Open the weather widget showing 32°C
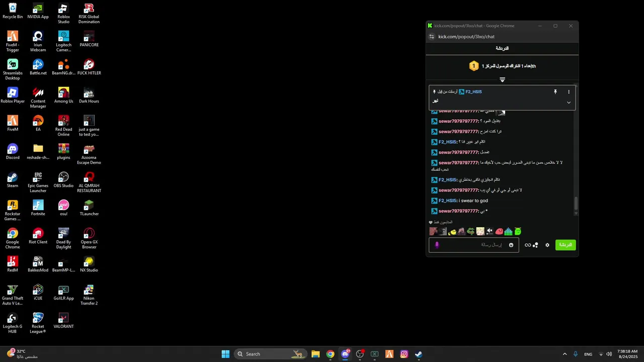Image resolution: width=644 pixels, height=362 pixels. (x=22, y=354)
